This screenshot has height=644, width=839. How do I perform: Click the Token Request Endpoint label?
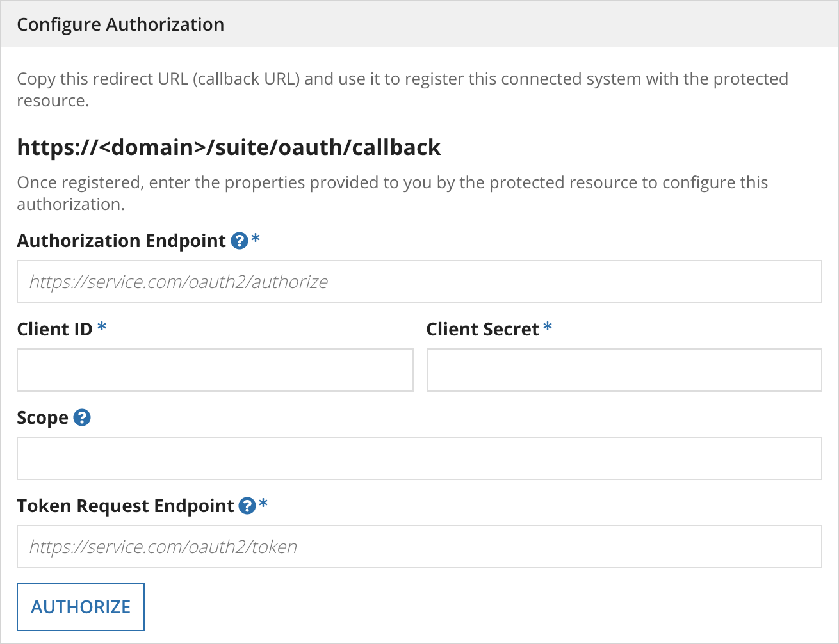126,506
